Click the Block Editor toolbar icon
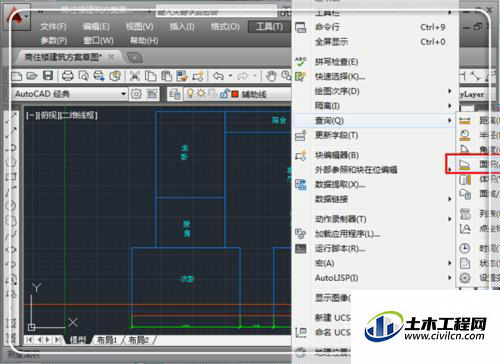 [198, 76]
